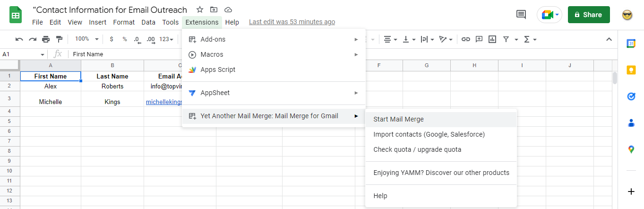644x209 pixels.
Task: Open Google Calendar side panel
Action: click(x=631, y=44)
